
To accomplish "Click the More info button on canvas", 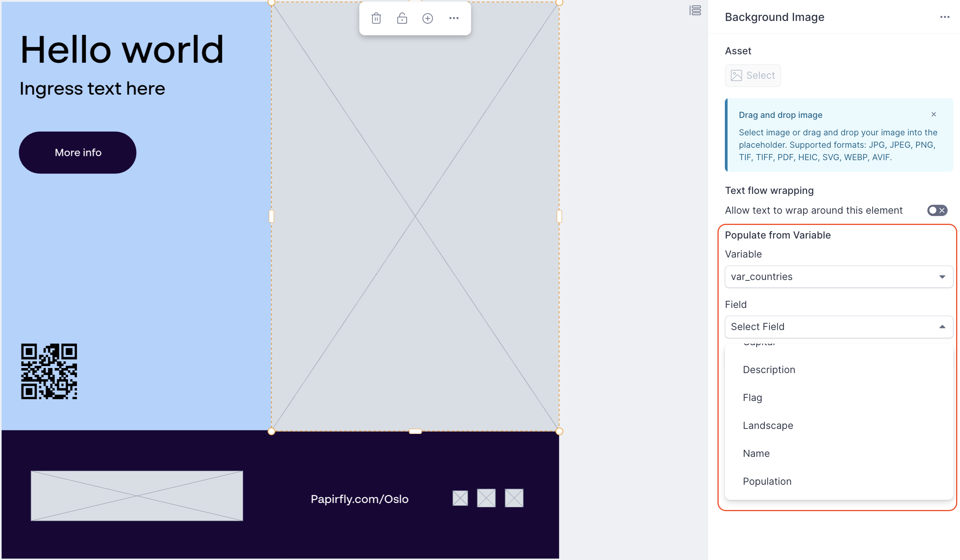I will (x=78, y=152).
